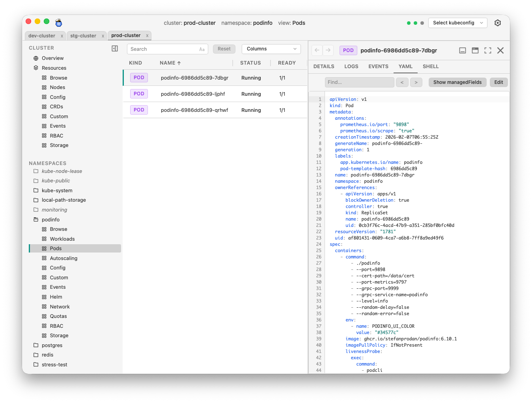The height and width of the screenshot is (403, 532).
Task: Enable Show managedFields in the YAML view
Action: click(x=457, y=82)
